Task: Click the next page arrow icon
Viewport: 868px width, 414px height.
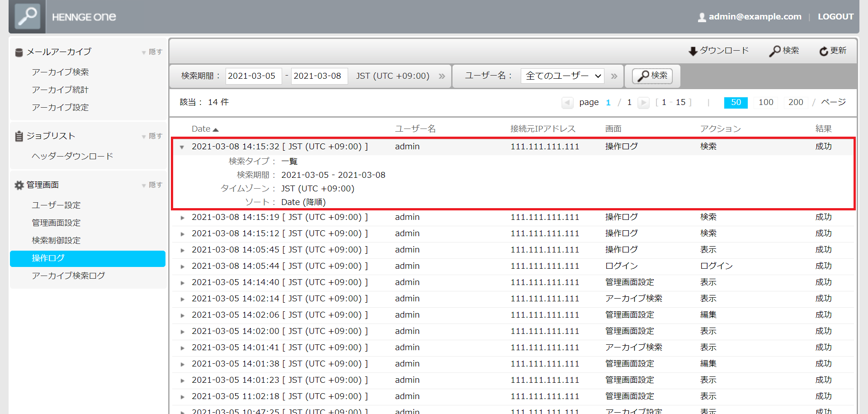Action: (643, 103)
